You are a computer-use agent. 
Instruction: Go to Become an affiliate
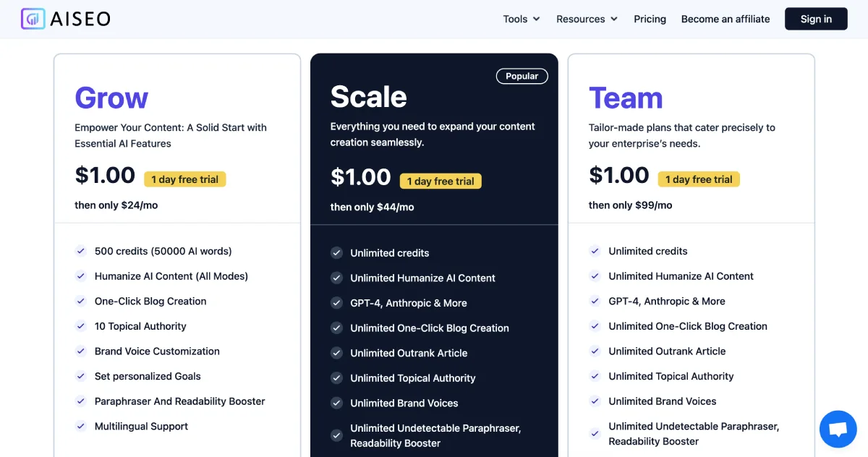[x=726, y=20]
